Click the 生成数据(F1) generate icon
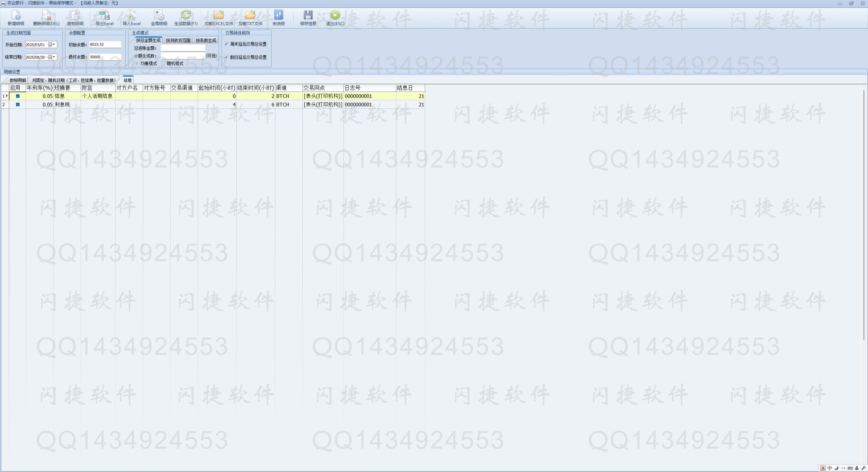The width and height of the screenshot is (868, 472). [x=186, y=15]
